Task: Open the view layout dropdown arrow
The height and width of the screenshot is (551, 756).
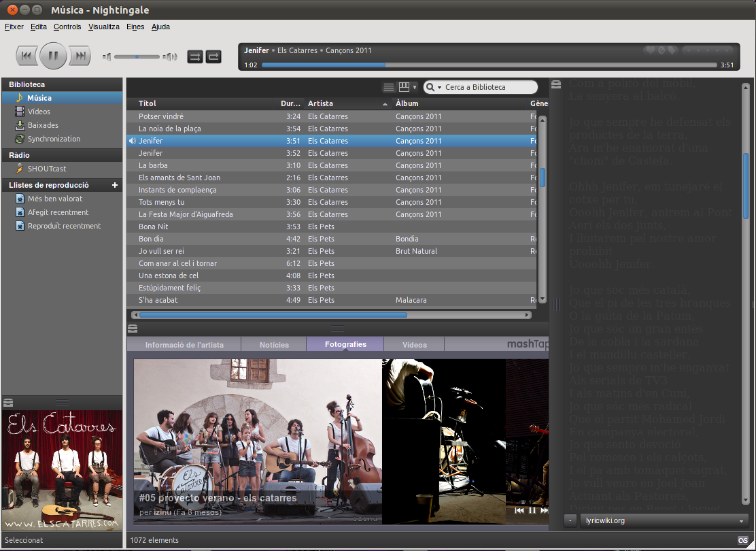Action: (415, 87)
